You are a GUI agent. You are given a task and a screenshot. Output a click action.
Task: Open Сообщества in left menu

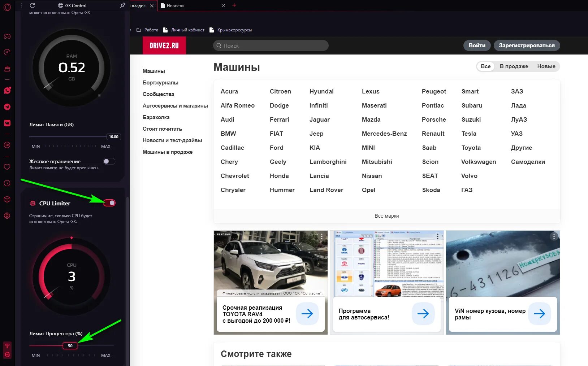pos(158,94)
